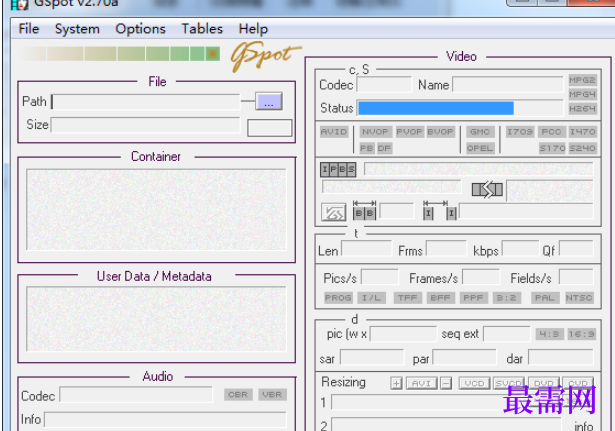This screenshot has height=431, width=615.
Task: Click the Len value field
Action: click(x=366, y=249)
